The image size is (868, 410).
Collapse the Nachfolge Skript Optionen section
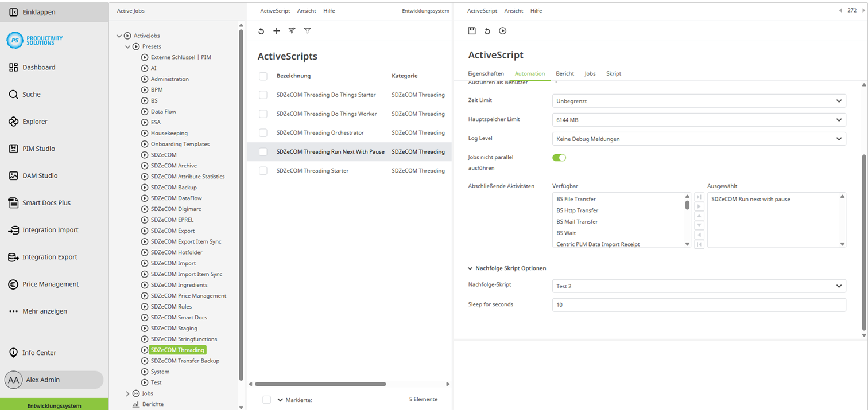click(x=470, y=268)
